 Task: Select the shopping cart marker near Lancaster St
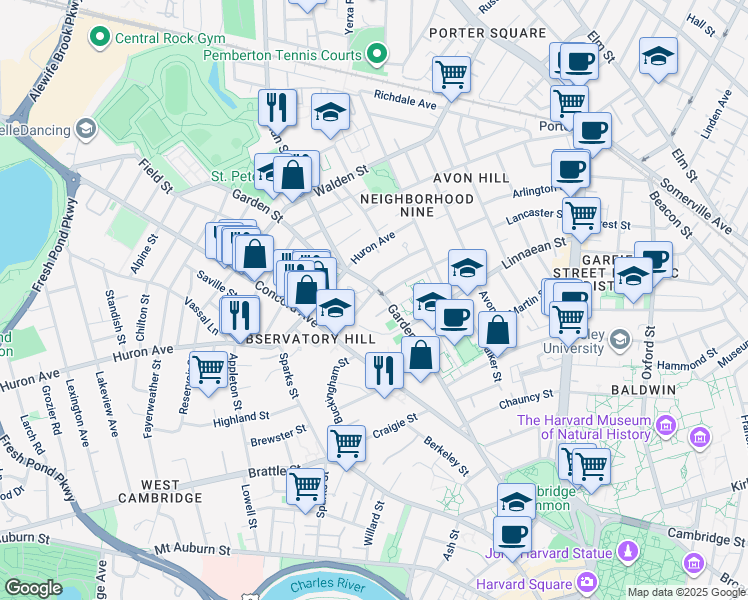pos(580,214)
